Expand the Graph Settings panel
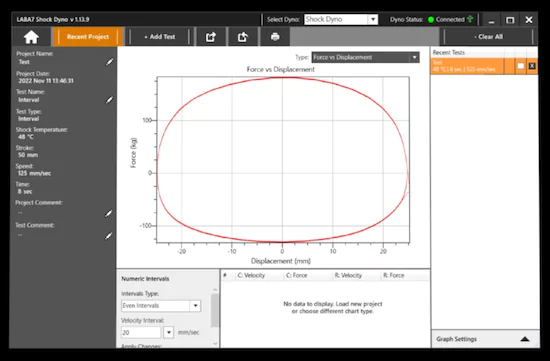This screenshot has width=550, height=361. click(x=485, y=339)
